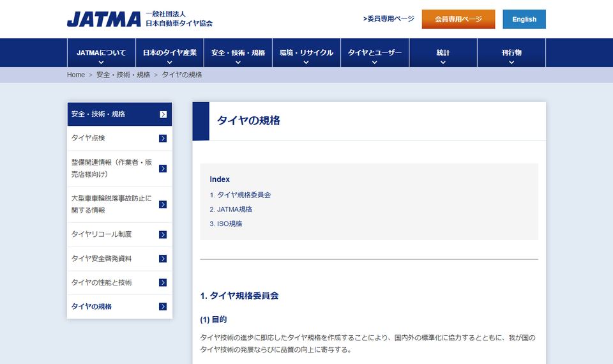Click arrow icon next to 整備関連情報
Image resolution: width=613 pixels, height=364 pixels.
(163, 169)
